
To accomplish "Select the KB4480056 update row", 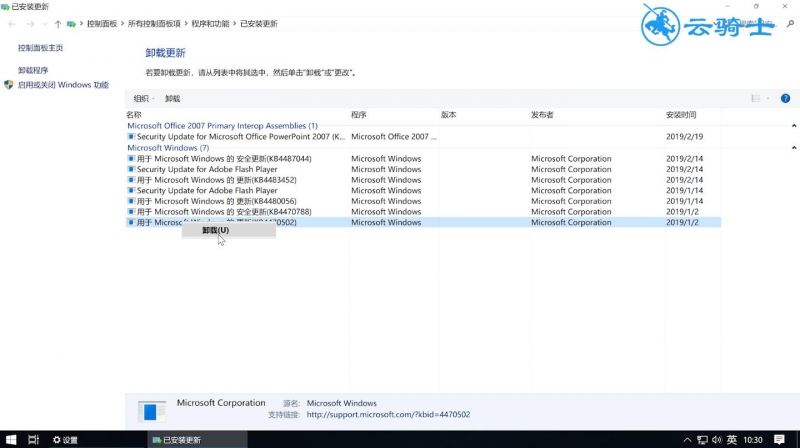I will point(423,201).
